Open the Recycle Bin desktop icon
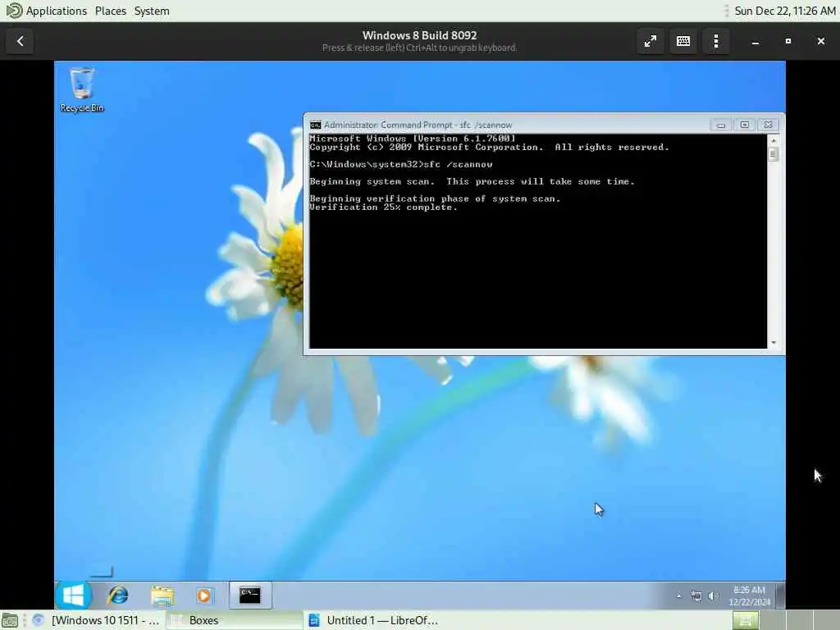Viewport: 840px width, 630px height. (x=82, y=90)
